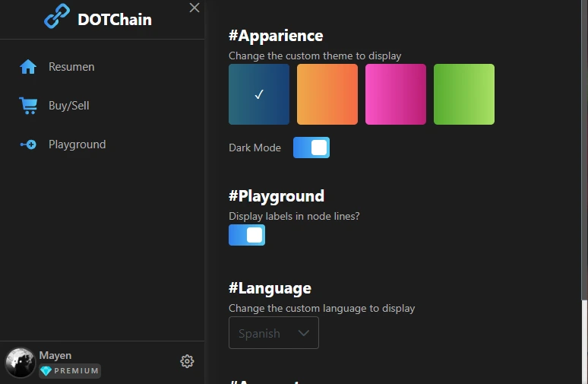The width and height of the screenshot is (588, 384).
Task: Choose the orange gradient theme swatch
Action: pos(327,94)
